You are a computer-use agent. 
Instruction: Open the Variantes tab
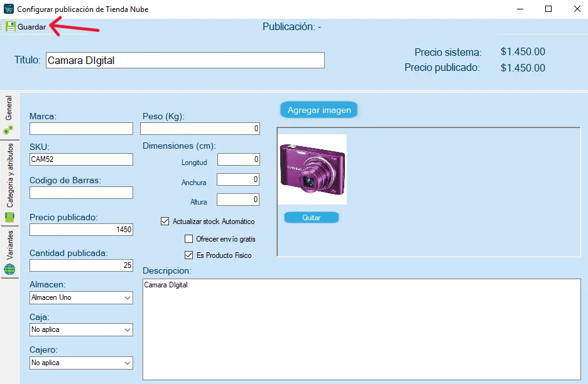click(9, 252)
